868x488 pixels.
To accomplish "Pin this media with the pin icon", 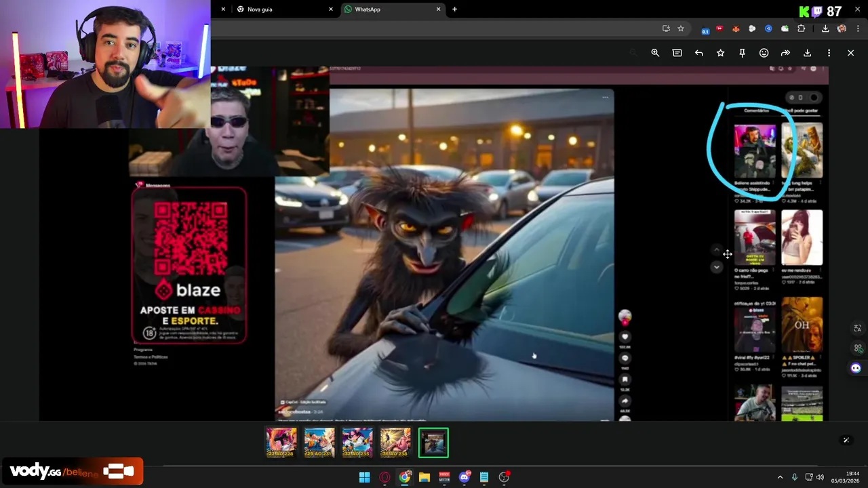I will pos(742,53).
